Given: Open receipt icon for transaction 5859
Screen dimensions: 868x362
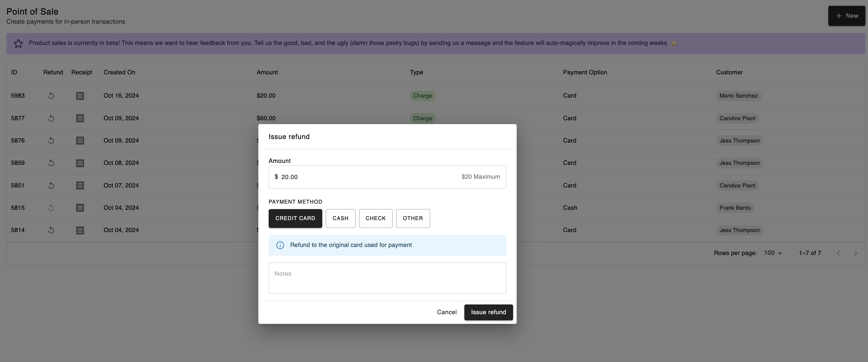Looking at the screenshot, I should [80, 163].
